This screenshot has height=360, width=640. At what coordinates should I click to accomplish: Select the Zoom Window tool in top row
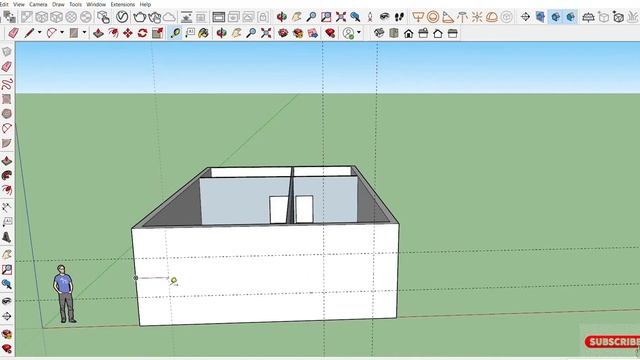[326, 17]
